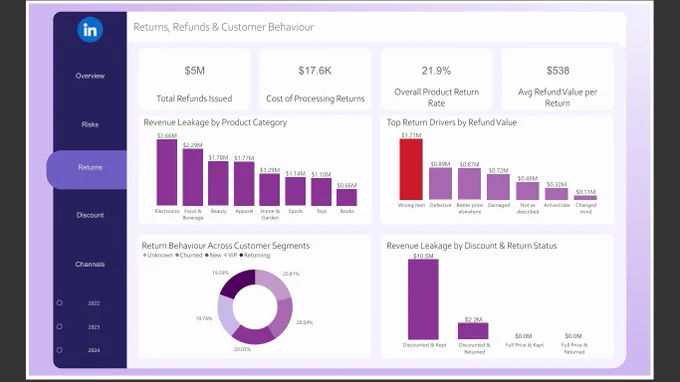The image size is (680, 382).
Task: Click the Cost of Processing Returns card
Action: coord(315,79)
